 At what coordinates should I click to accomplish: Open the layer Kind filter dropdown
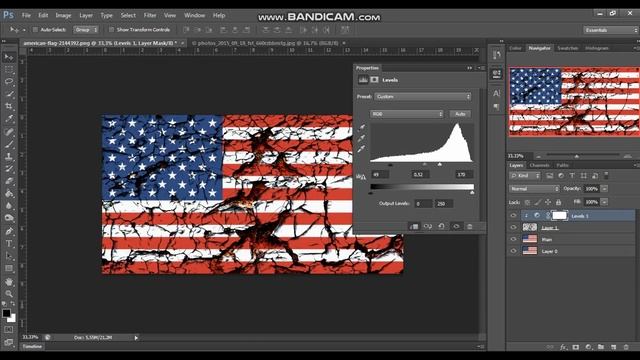tap(525, 176)
